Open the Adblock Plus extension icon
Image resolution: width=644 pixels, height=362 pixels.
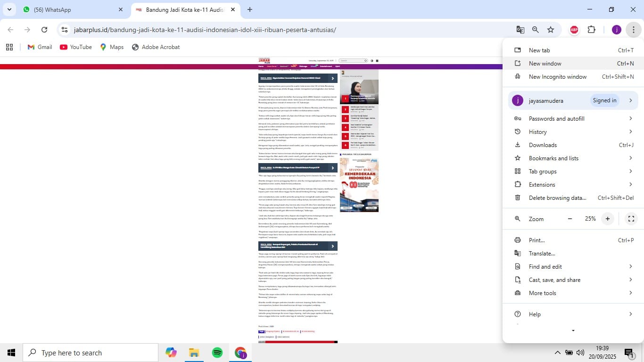point(574,30)
